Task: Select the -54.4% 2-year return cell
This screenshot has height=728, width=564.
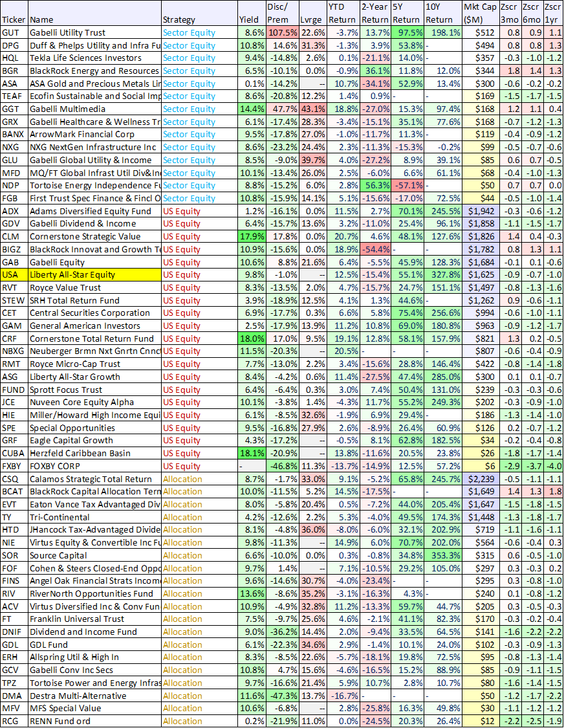Action: point(375,249)
